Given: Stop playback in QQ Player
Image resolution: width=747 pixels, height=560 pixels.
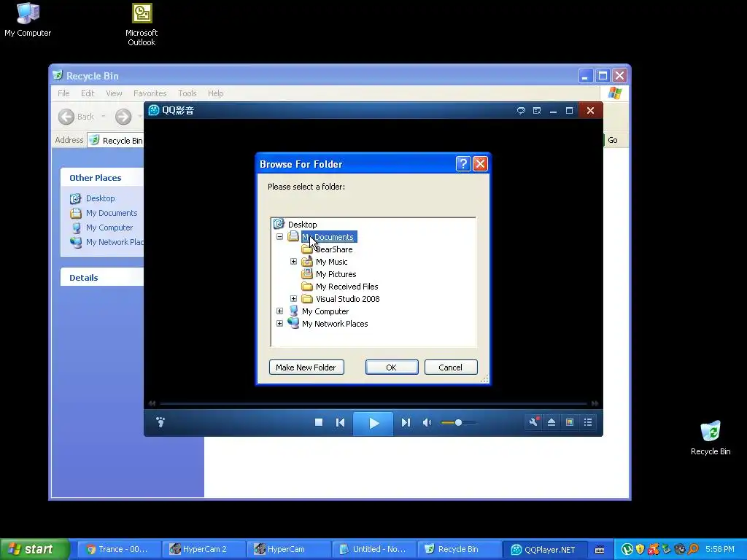Looking at the screenshot, I should coord(319,422).
